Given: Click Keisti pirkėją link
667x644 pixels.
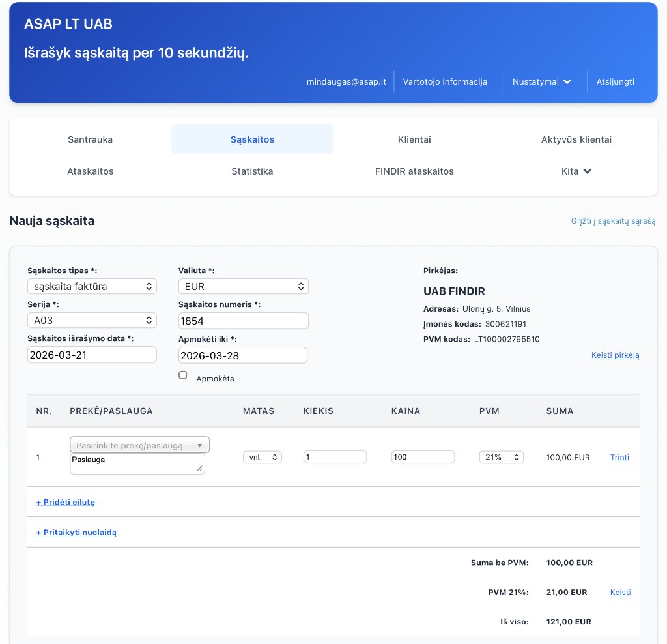Looking at the screenshot, I should pyautogui.click(x=615, y=355).
